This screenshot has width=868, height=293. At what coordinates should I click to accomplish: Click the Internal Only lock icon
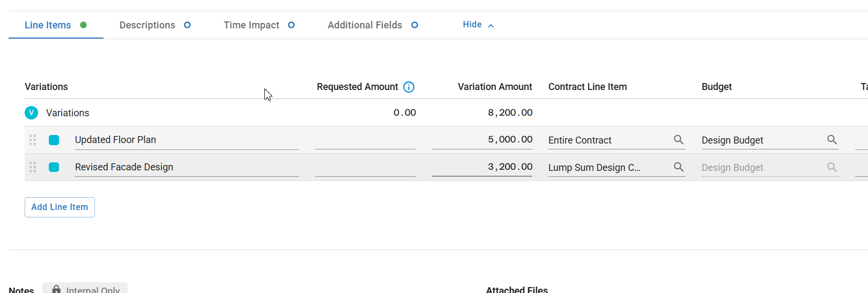(56, 289)
